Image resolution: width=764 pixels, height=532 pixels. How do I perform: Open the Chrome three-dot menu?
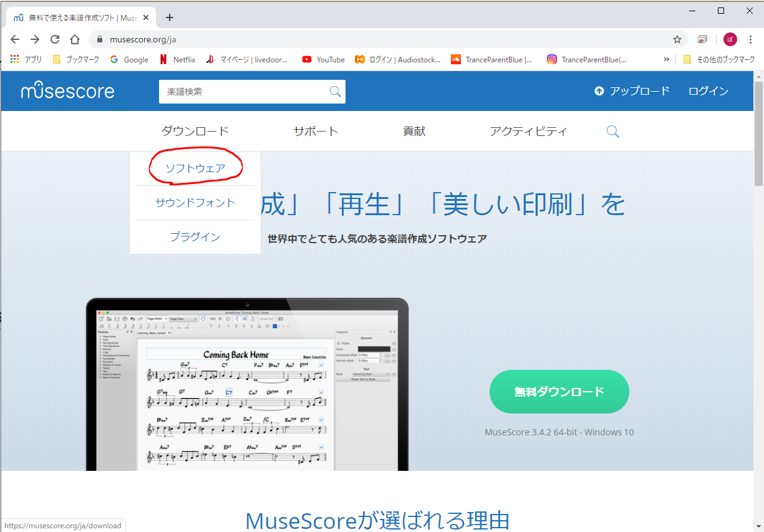[752, 39]
